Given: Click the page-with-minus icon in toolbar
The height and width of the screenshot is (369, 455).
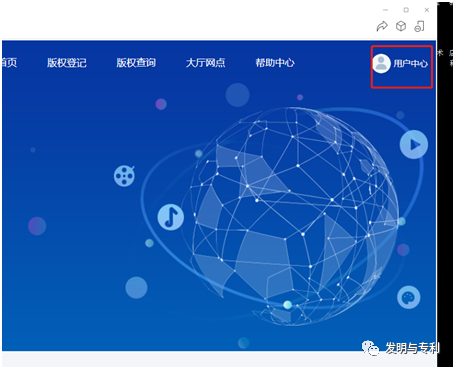Looking at the screenshot, I should [419, 26].
